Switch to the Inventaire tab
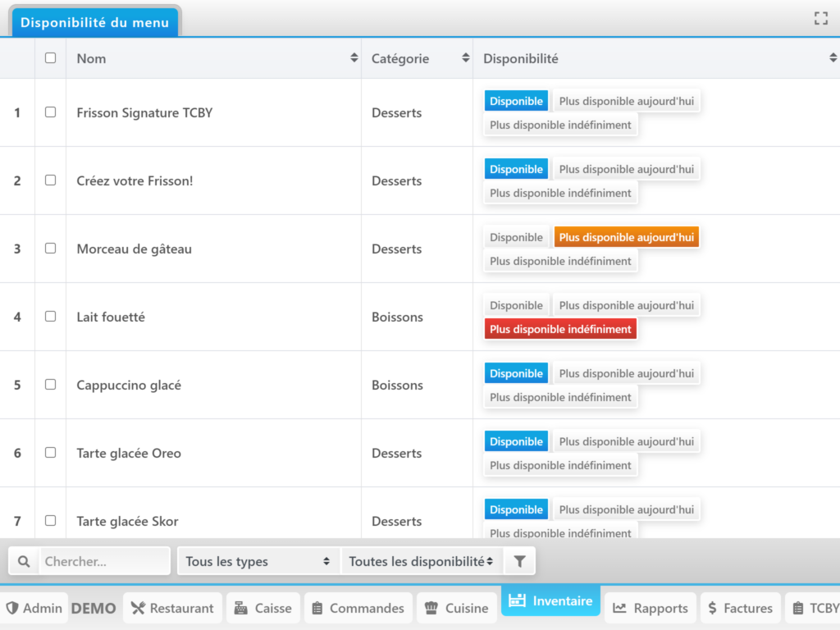Viewport: 840px width, 630px height. 550,601
